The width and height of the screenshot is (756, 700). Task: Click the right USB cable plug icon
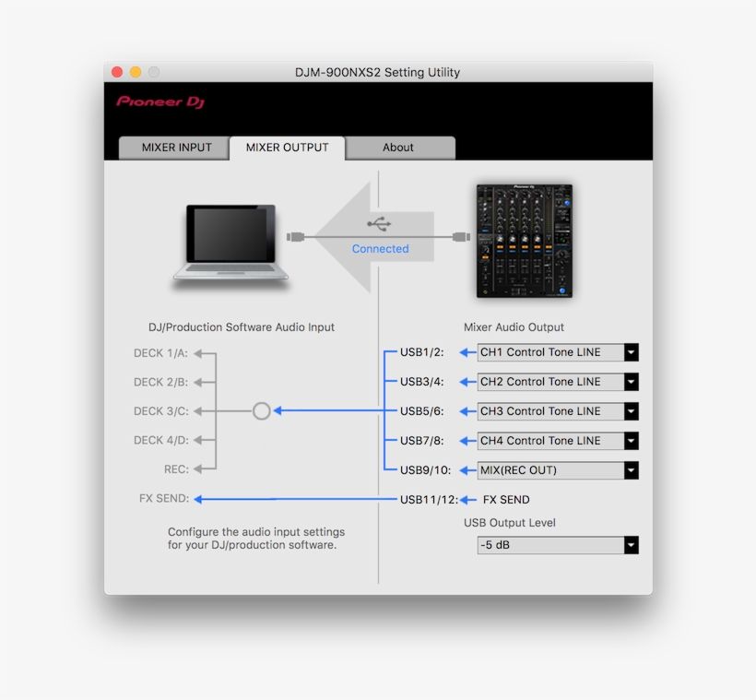(461, 237)
